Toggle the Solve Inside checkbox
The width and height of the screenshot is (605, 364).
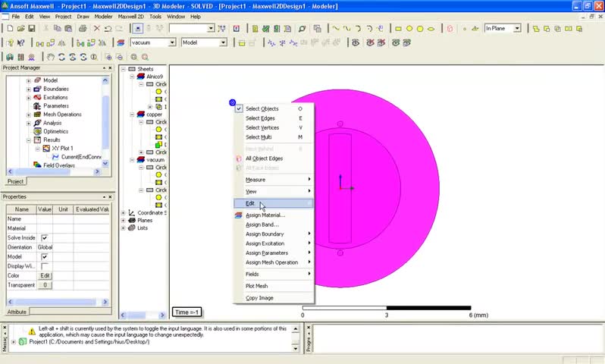(45, 238)
